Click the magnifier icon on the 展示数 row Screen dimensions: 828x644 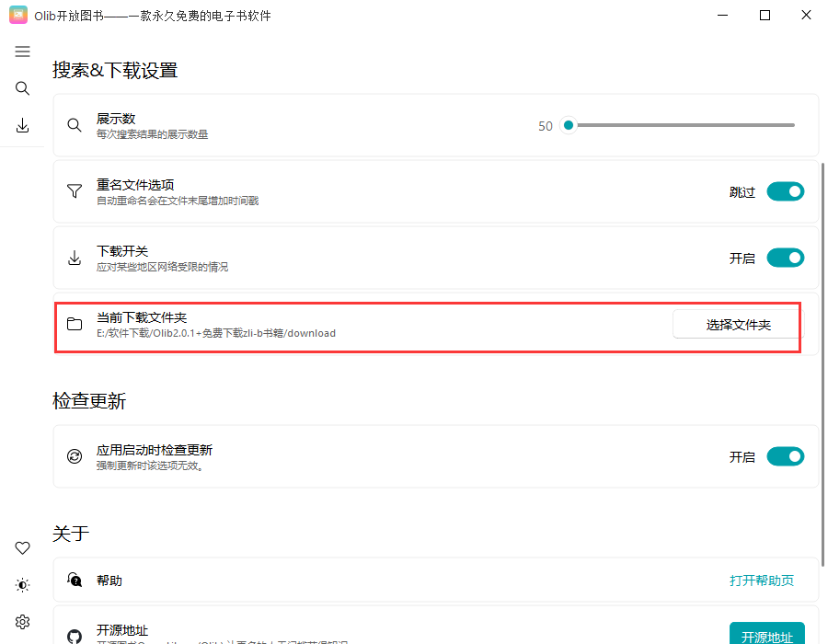click(75, 125)
